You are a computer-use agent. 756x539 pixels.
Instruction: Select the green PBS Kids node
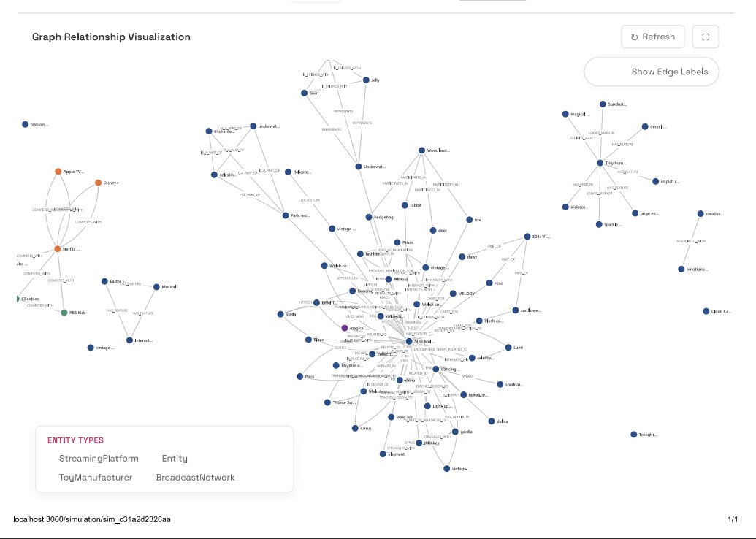tap(64, 313)
